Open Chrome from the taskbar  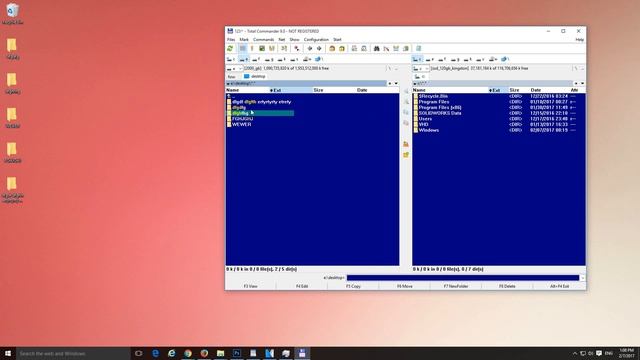pyautogui.click(x=188, y=353)
